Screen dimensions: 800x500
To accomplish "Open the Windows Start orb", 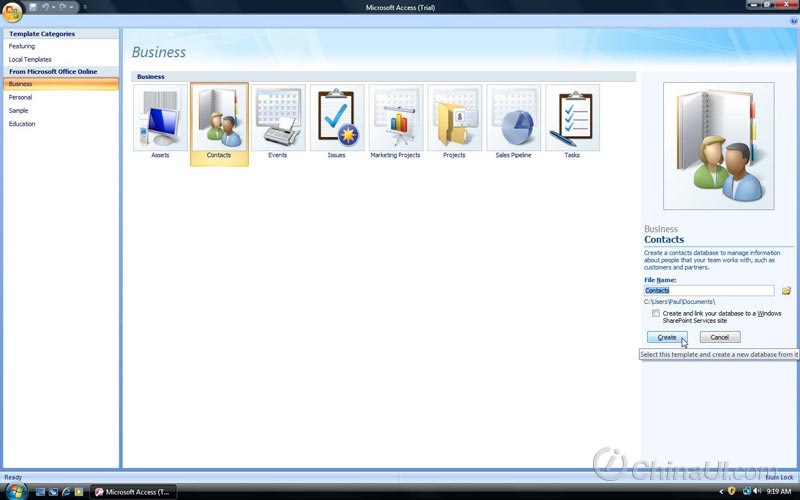I will click(x=15, y=492).
